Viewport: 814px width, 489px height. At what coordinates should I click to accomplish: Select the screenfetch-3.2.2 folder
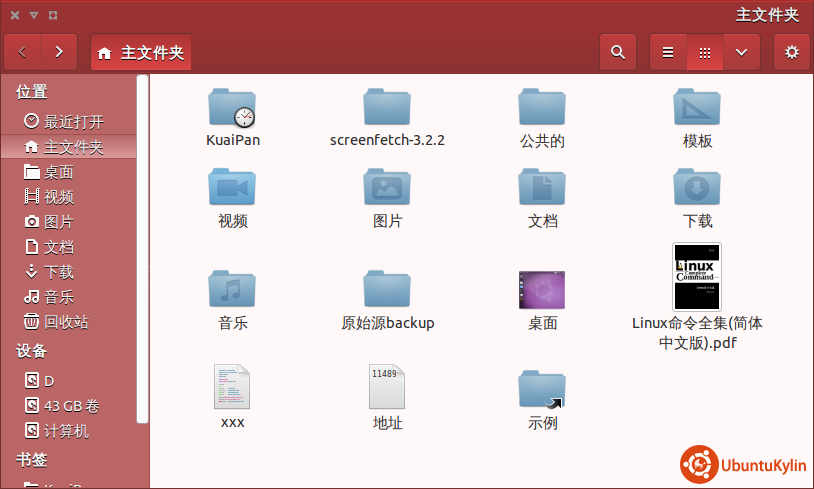coord(387,106)
